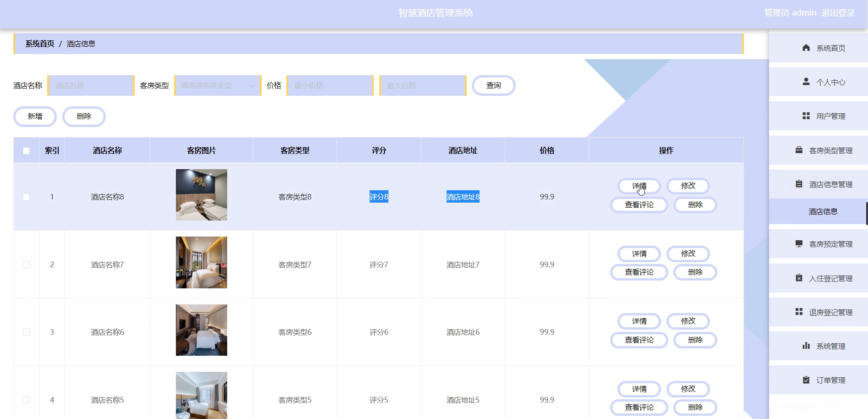Image resolution: width=868 pixels, height=419 pixels.
Task: Open 详情 for 酒店名称7
Action: click(x=639, y=254)
